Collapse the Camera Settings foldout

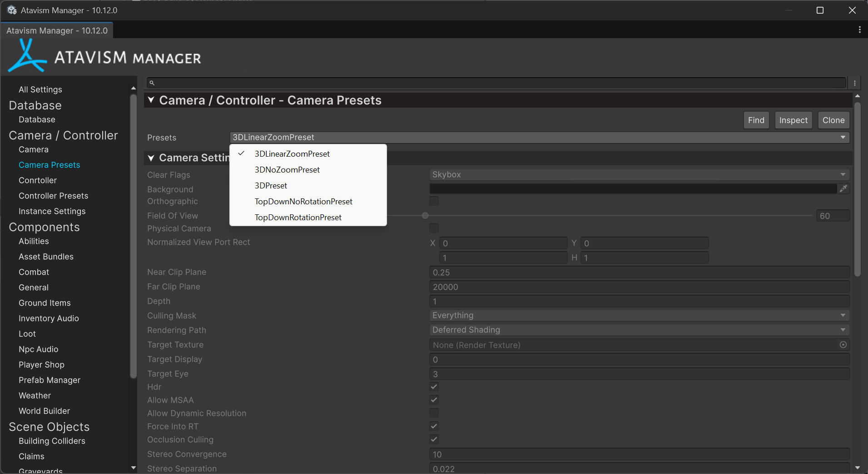click(x=151, y=158)
